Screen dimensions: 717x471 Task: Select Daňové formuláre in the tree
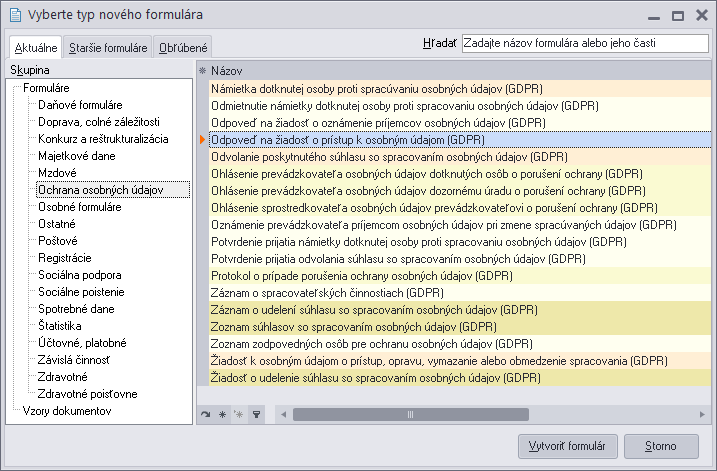[x=80, y=105]
